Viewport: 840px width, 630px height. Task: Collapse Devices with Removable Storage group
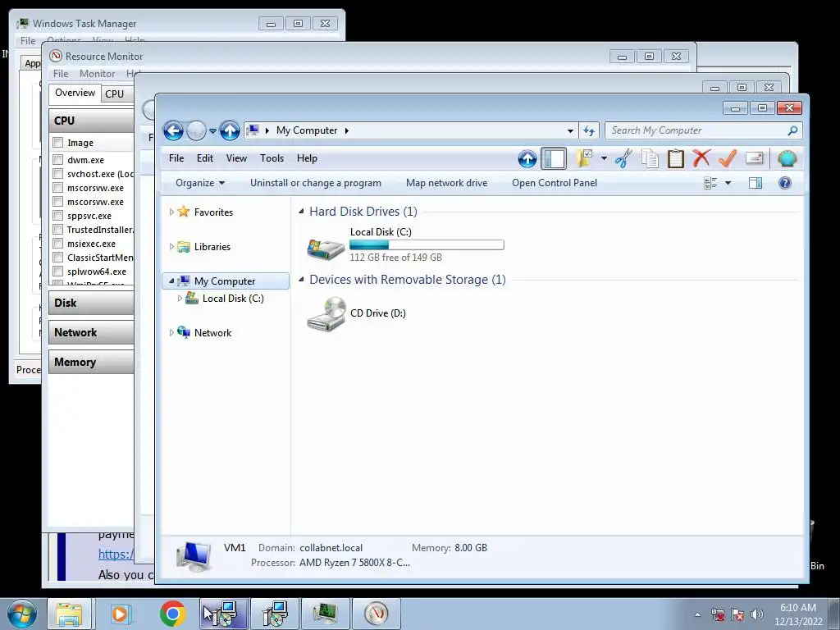[301, 280]
